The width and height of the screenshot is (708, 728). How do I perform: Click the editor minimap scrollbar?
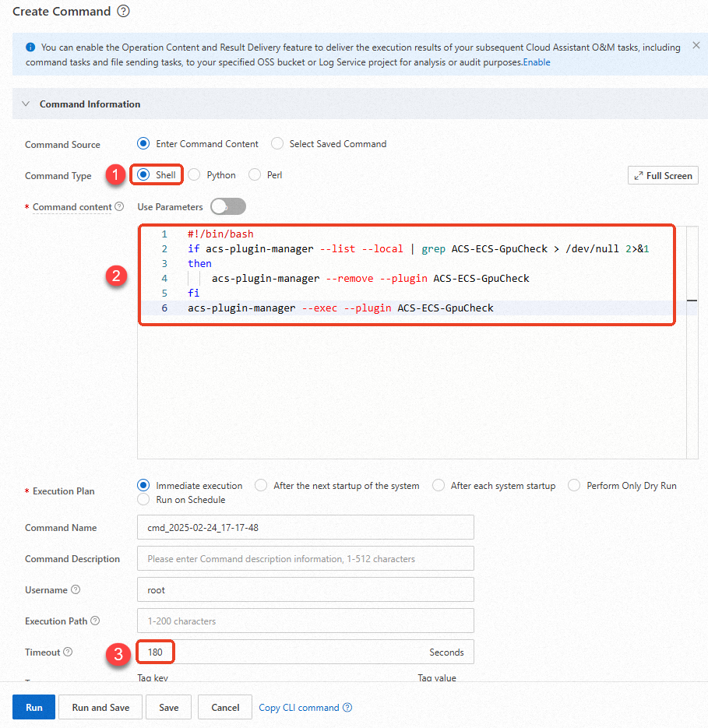692,343
